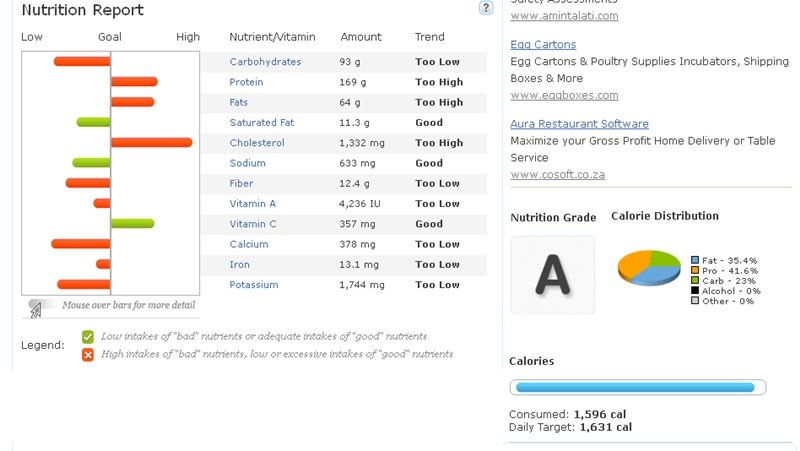Image resolution: width=800 pixels, height=451 pixels.
Task: Click the Calories progress bar
Action: click(x=638, y=388)
